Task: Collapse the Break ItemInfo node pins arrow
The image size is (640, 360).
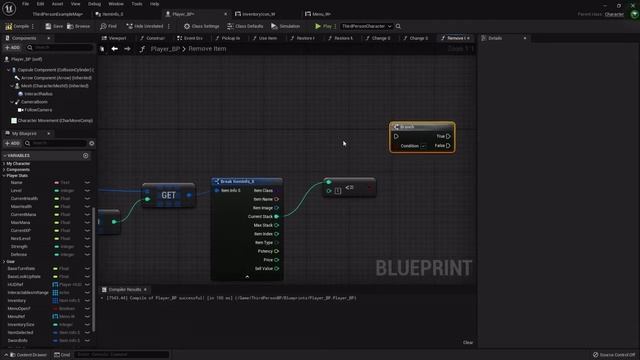Action: click(247, 277)
